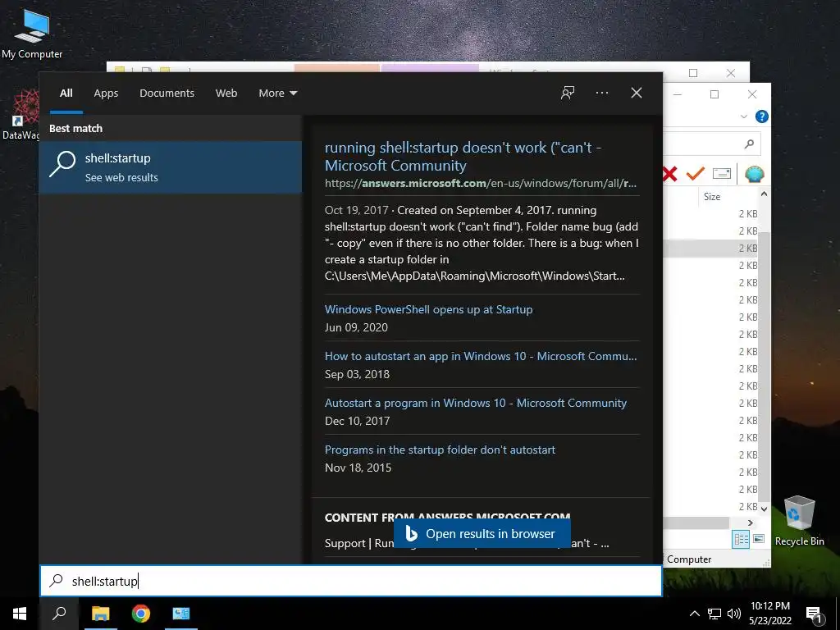Open File Explorer from the taskbar
Viewport: 840px width, 630px height.
click(100, 614)
